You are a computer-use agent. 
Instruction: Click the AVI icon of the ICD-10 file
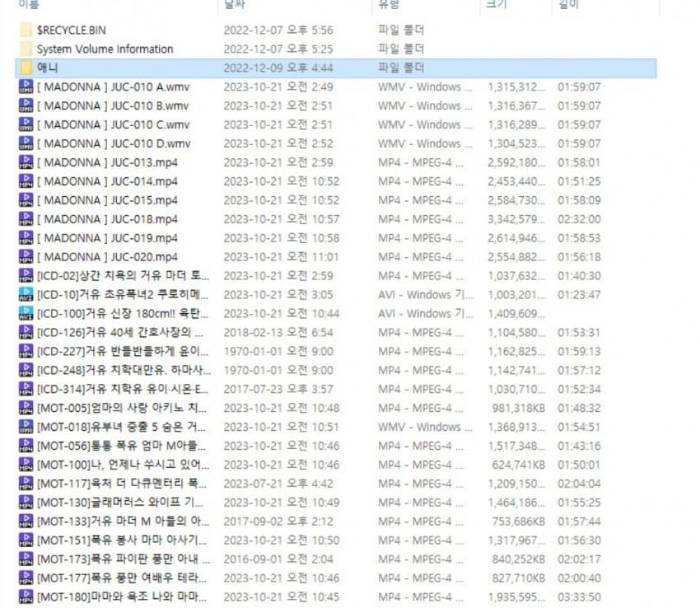pos(26,295)
